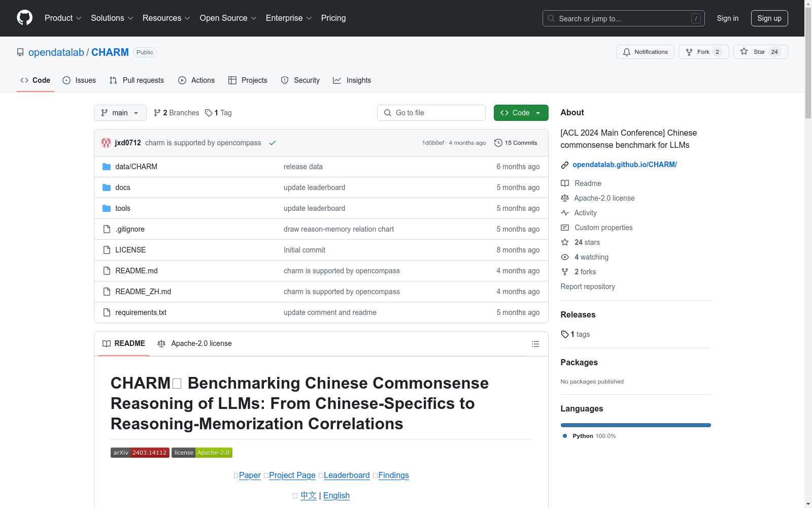Expand the Solutions menu
Viewport: 812px width, 508px height.
(x=112, y=18)
